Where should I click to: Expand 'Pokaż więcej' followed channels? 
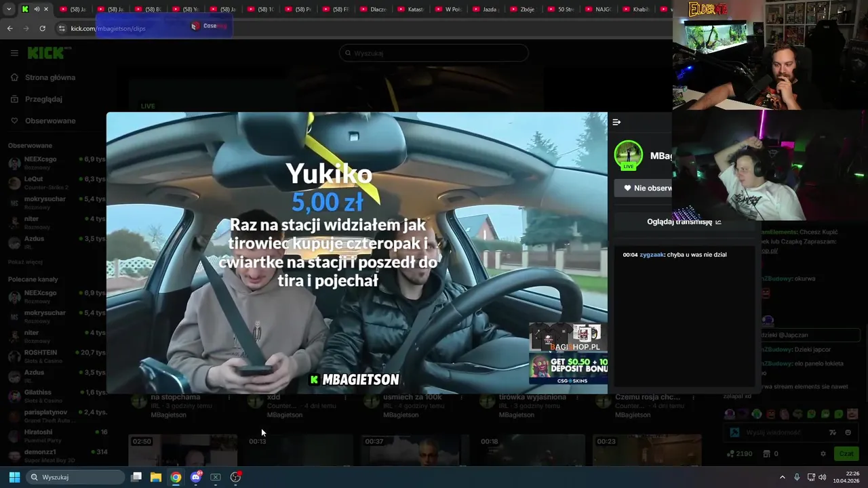pos(25,262)
